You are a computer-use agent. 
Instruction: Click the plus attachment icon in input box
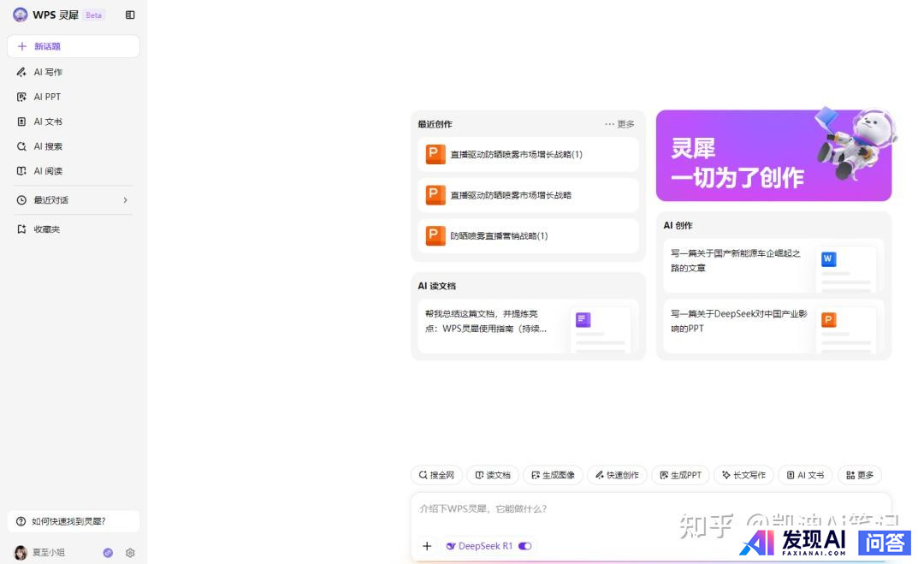[x=427, y=546]
